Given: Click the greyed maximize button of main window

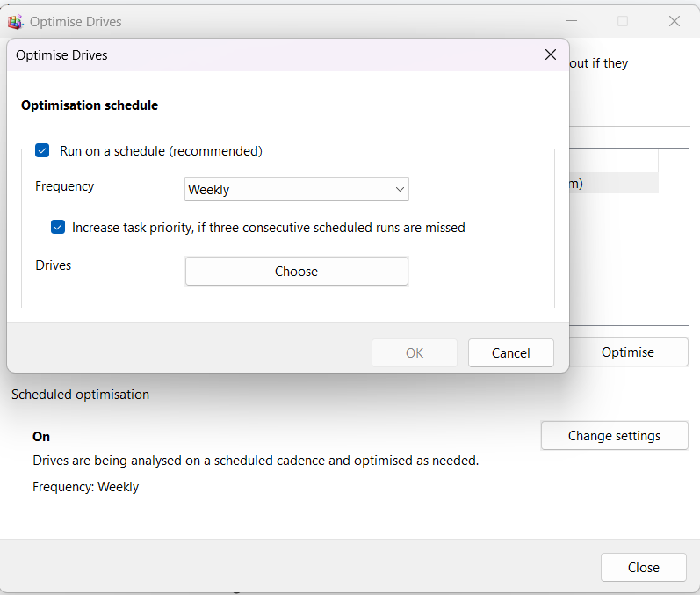Looking at the screenshot, I should 623,21.
